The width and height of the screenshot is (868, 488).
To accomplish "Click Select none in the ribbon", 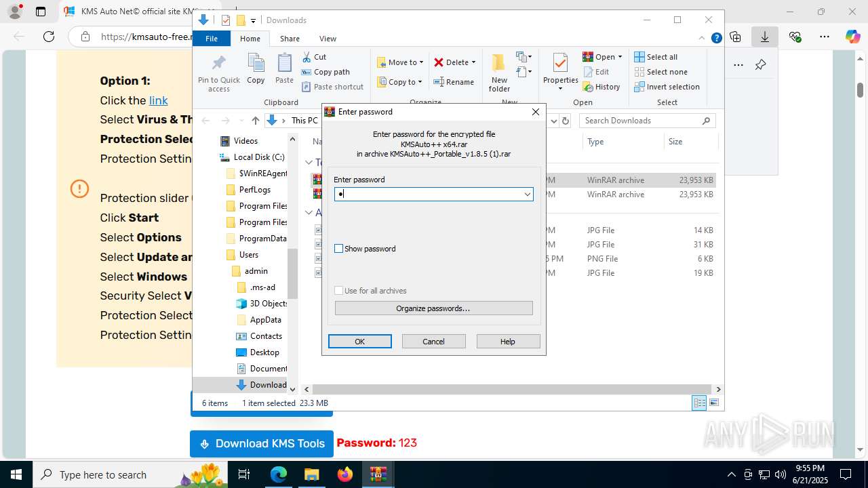I will click(661, 72).
